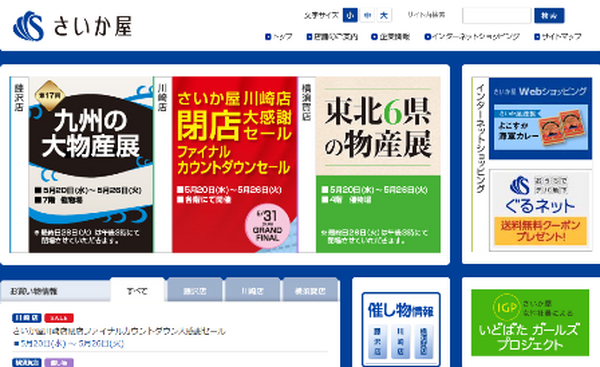Click the 5/31 GRAND FINAL pink badge
Image resolution: width=600 pixels, height=367 pixels.
click(x=267, y=226)
